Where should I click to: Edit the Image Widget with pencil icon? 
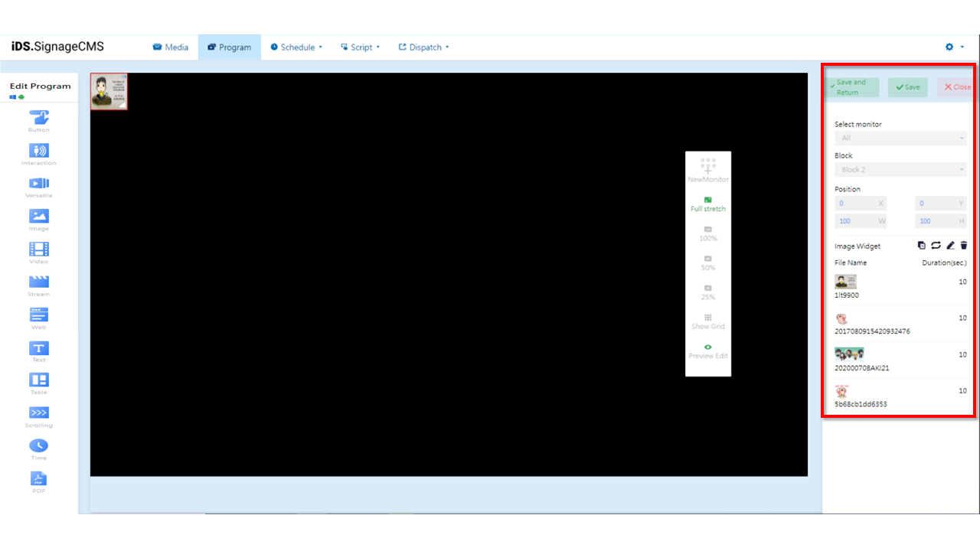tap(949, 245)
